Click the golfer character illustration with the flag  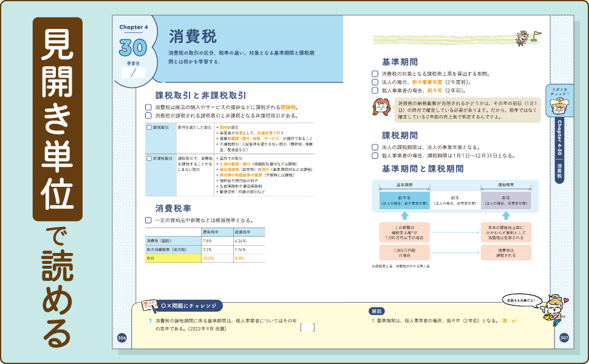tap(528, 38)
